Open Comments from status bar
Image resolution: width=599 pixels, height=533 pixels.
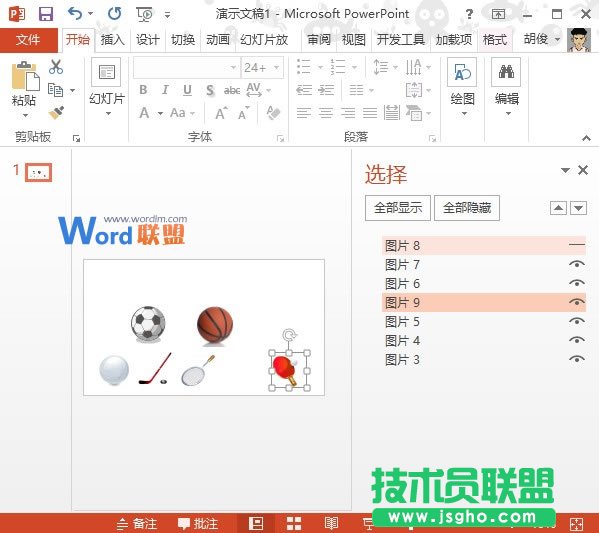[x=198, y=523]
